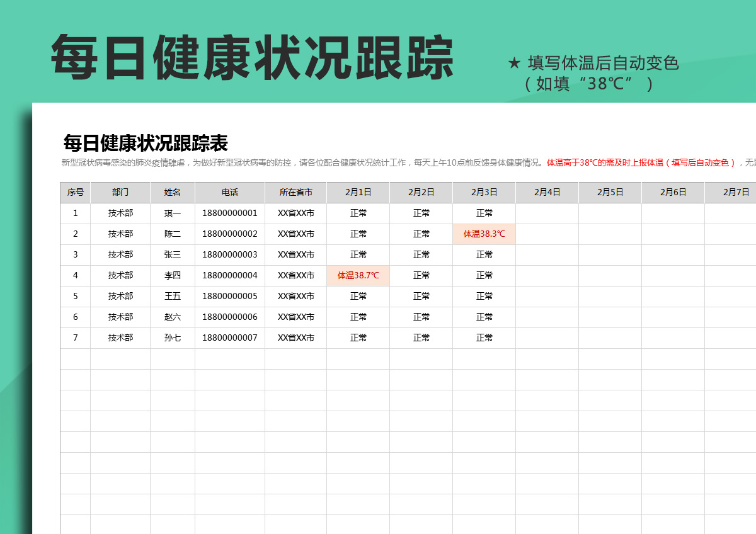Click the 2月7日 date header
The image size is (756, 534).
tap(735, 192)
